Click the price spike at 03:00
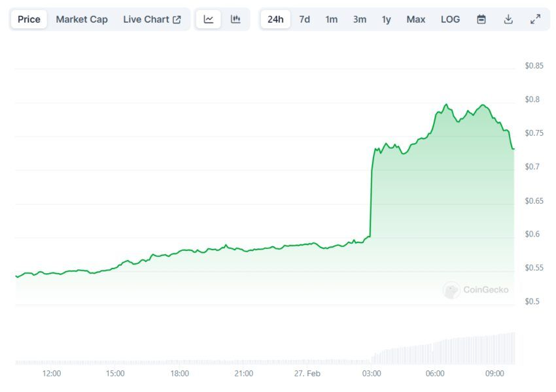Screen dimensions: 556x392 (x=372, y=196)
